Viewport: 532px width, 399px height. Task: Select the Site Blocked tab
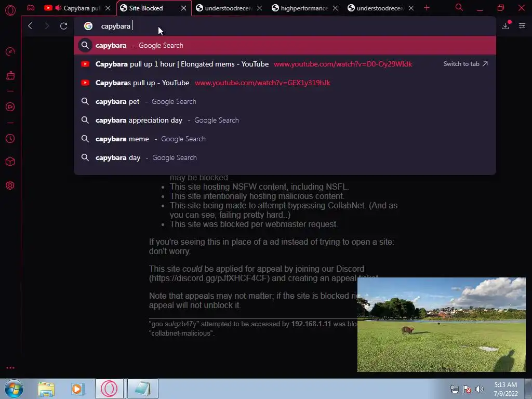(153, 8)
